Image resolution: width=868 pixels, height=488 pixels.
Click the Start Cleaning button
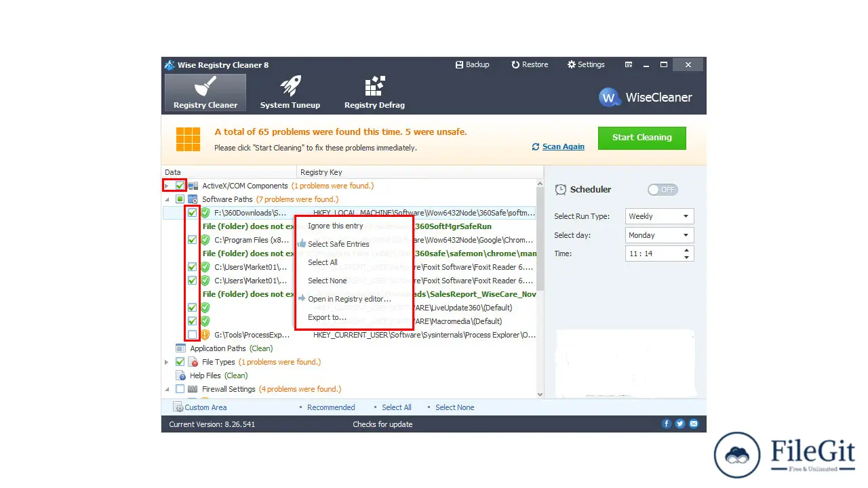tap(642, 138)
